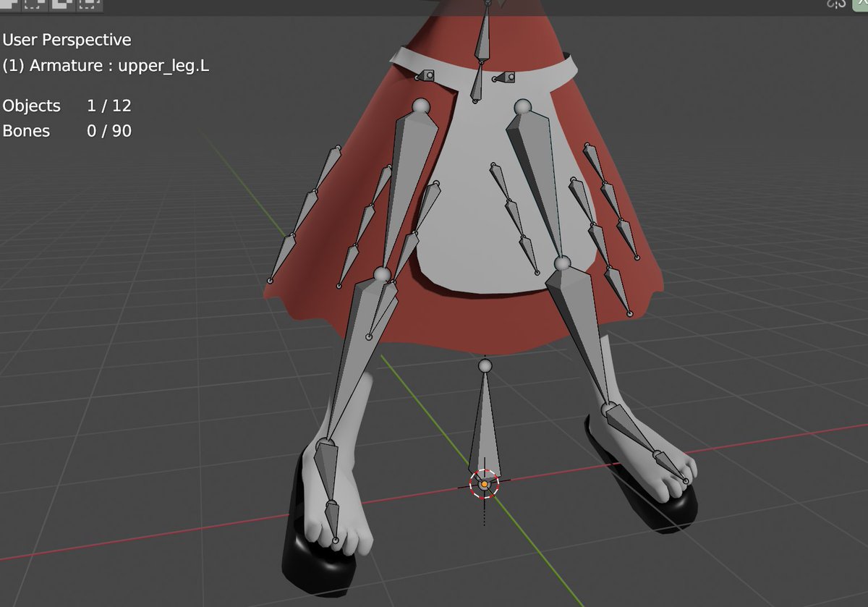Select the toe bone on viewer's right foot
Image resolution: width=868 pixels, height=607 pixels.
pyautogui.click(x=671, y=465)
